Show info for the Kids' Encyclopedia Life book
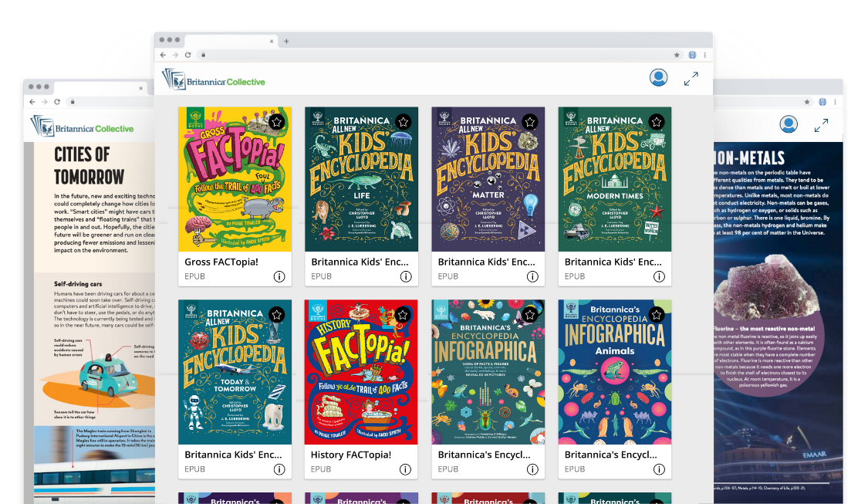This screenshot has height=504, width=868. tap(406, 276)
